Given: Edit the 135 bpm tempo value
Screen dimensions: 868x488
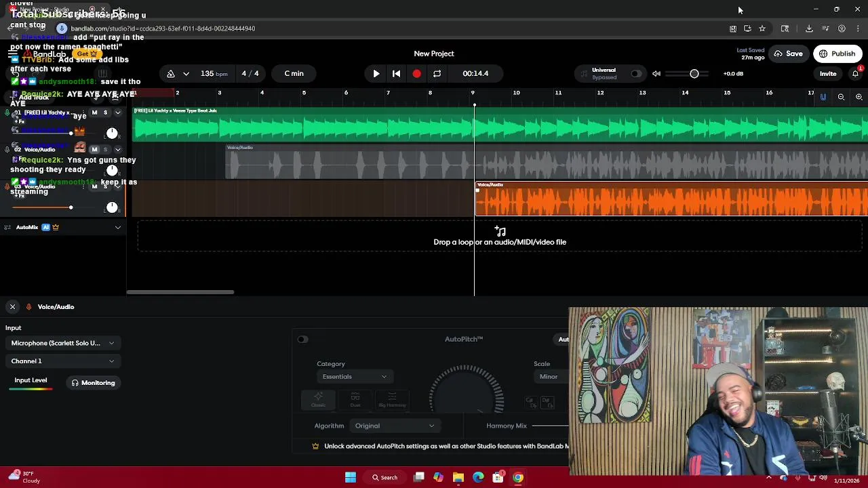Looking at the screenshot, I should point(214,73).
